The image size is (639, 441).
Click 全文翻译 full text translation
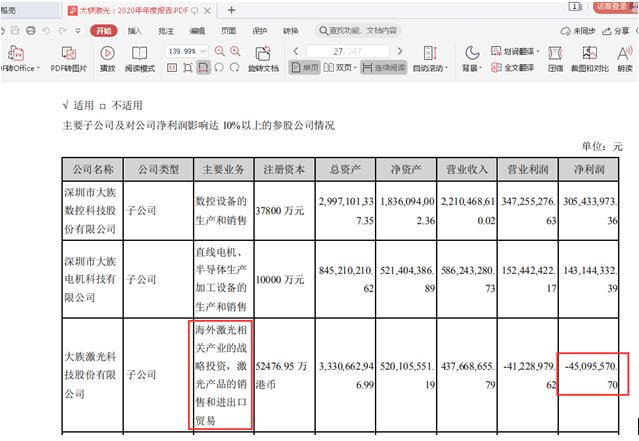tap(513, 67)
